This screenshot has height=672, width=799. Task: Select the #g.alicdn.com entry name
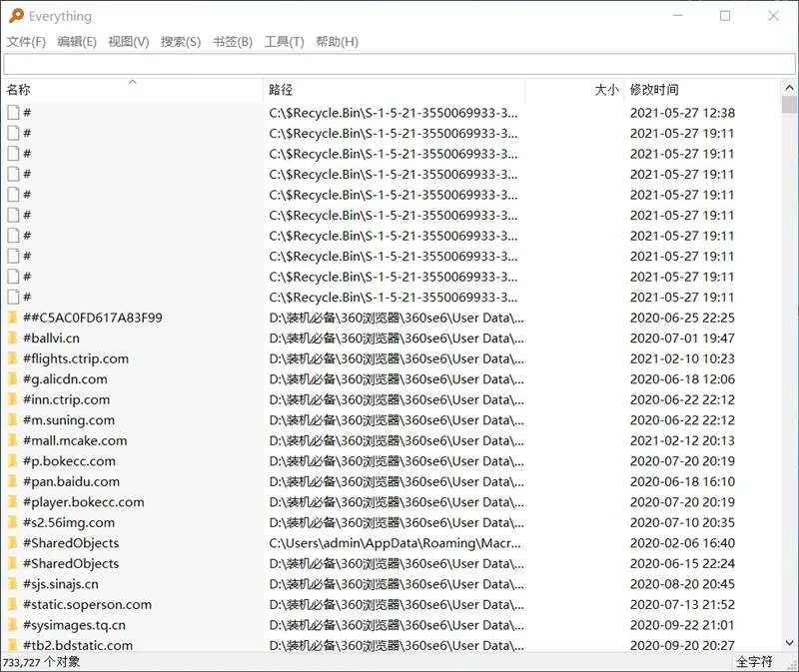click(65, 379)
